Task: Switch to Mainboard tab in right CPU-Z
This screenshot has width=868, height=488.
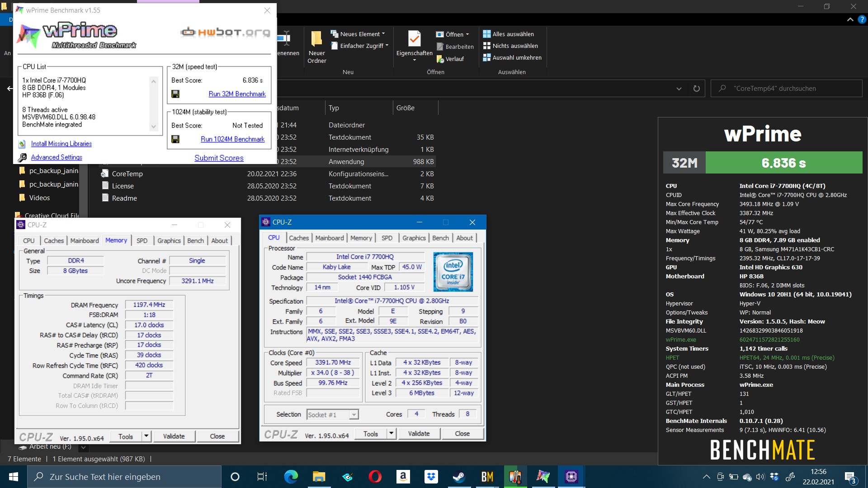Action: (x=330, y=238)
